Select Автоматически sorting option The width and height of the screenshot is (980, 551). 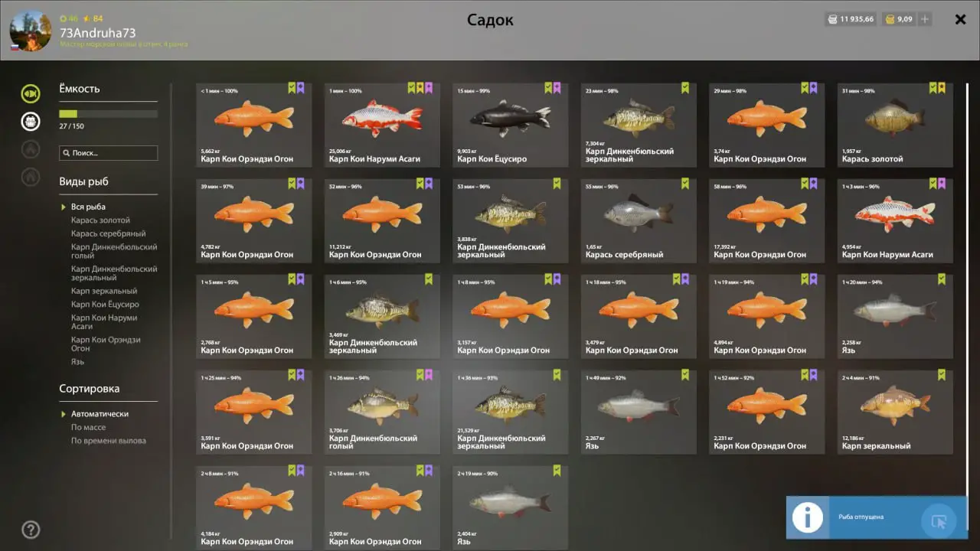[x=100, y=414]
